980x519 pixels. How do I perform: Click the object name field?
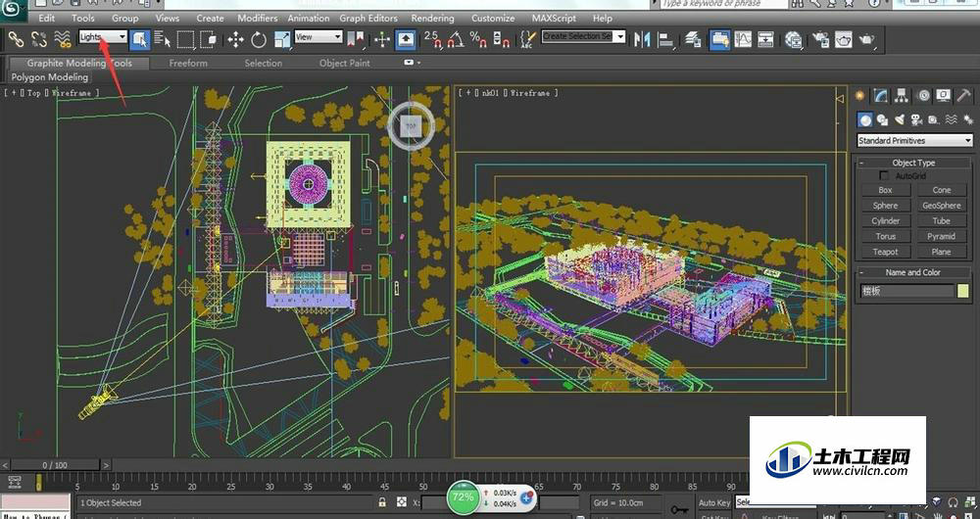point(906,291)
